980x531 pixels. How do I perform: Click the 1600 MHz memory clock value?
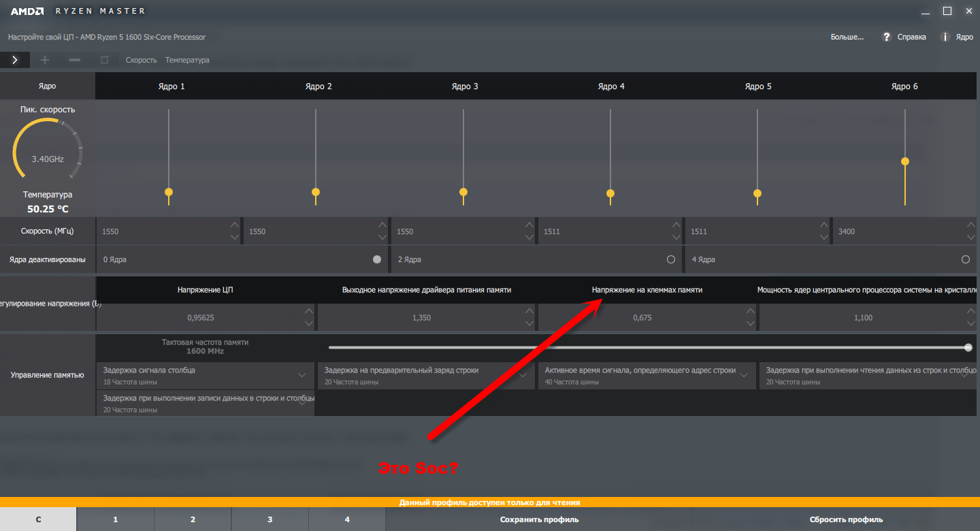[x=205, y=351]
